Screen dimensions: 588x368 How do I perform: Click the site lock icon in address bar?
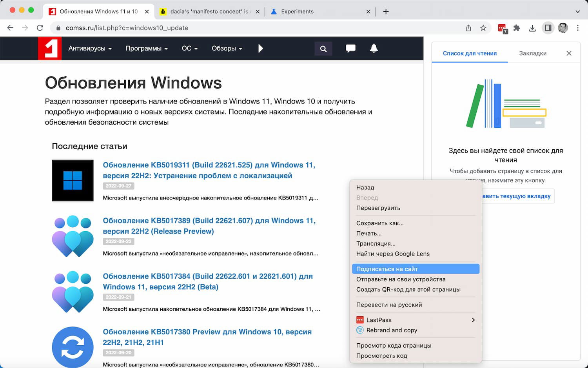coord(58,28)
